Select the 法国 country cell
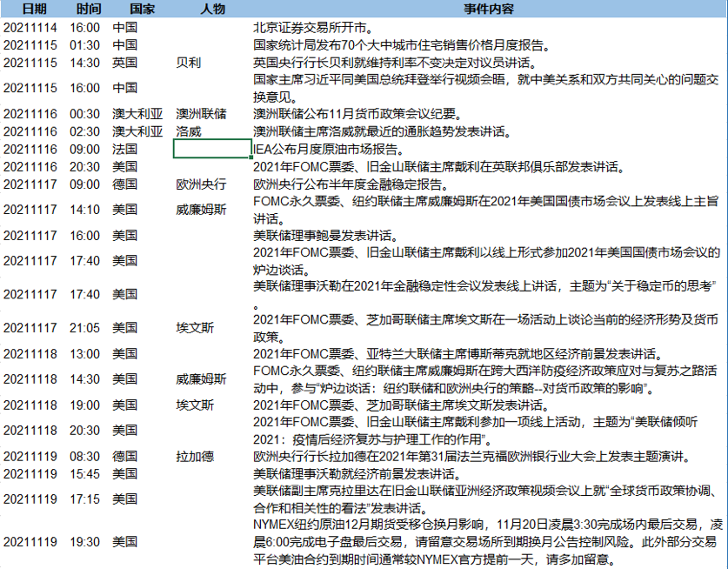Screen dimensions: 728x569 point(125,149)
